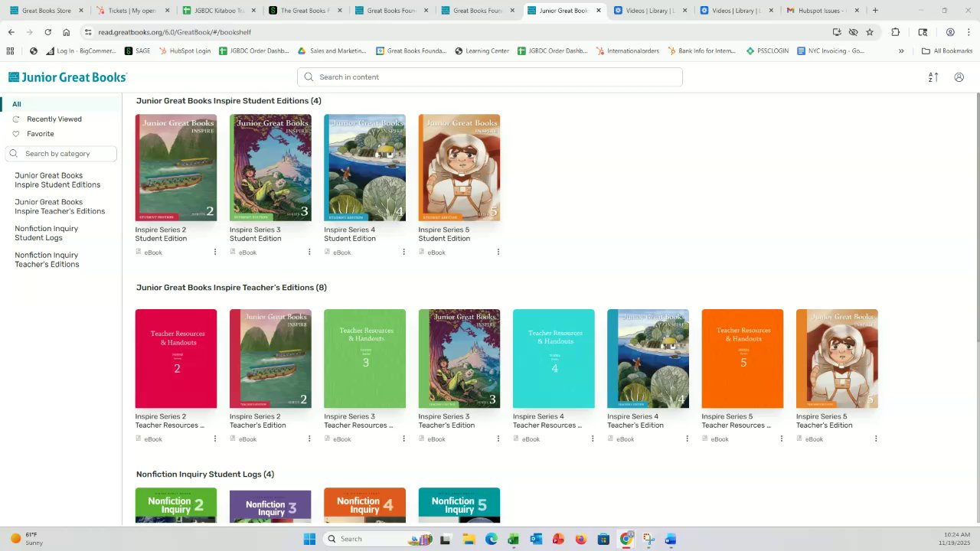Filter by Nonfiction Inquiry Student Logs category
The image size is (980, 551).
(46, 233)
